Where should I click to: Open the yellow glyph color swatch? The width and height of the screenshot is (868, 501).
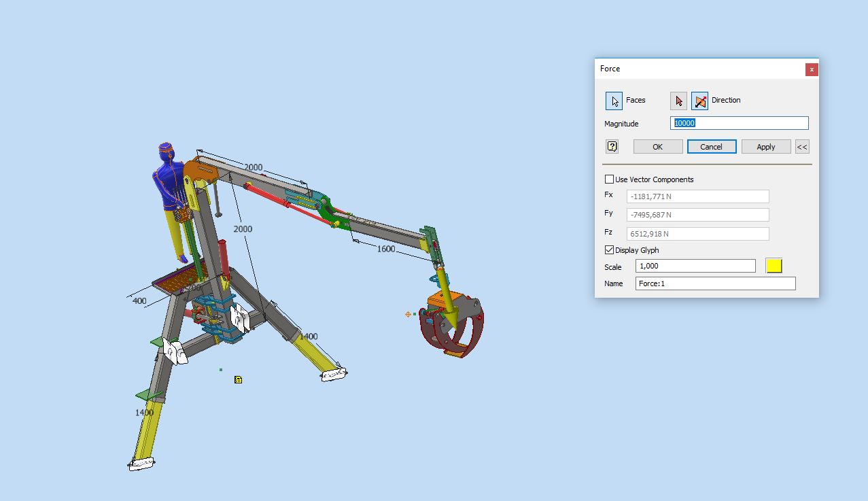774,266
